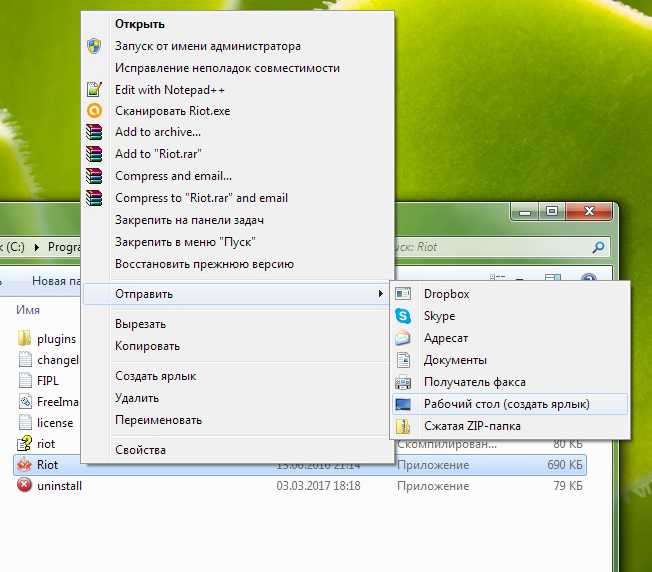The width and height of the screenshot is (652, 572).
Task: Click the Имя column header
Action: click(x=28, y=310)
